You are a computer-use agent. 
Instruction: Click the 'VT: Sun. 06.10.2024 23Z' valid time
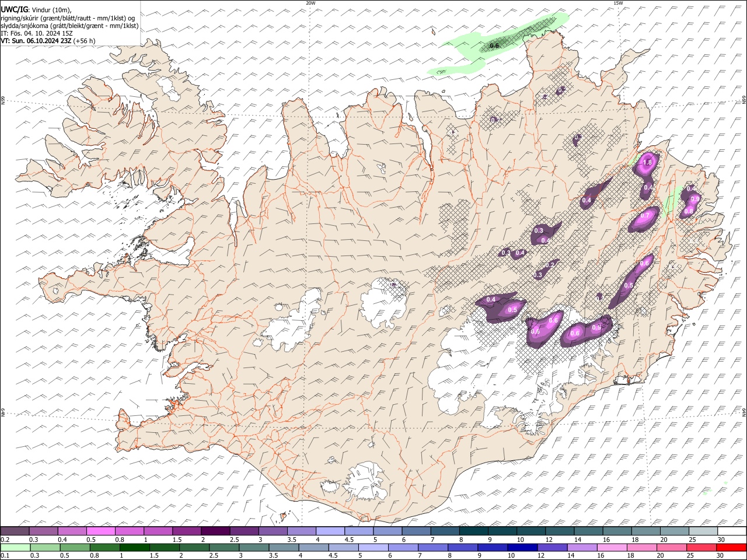pos(36,41)
